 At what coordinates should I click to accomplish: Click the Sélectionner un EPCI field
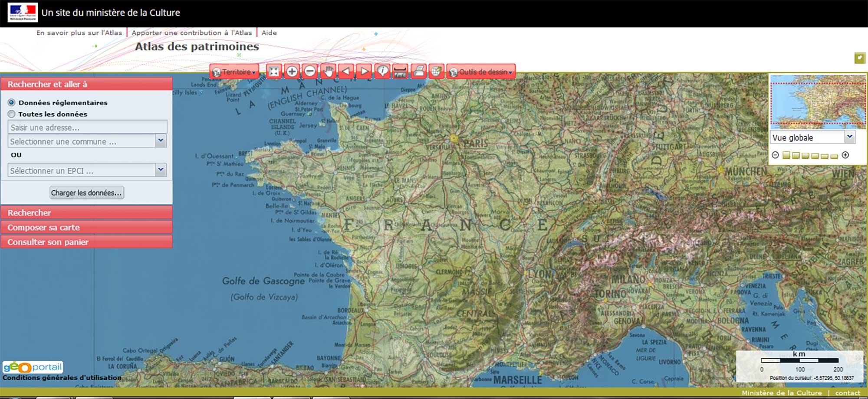[82, 170]
